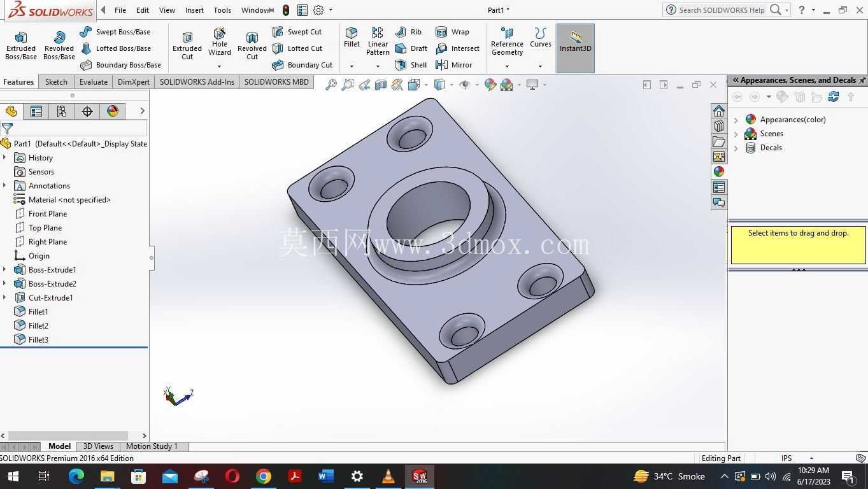868x489 pixels.
Task: Apply the Fillet tool
Action: [x=352, y=38]
